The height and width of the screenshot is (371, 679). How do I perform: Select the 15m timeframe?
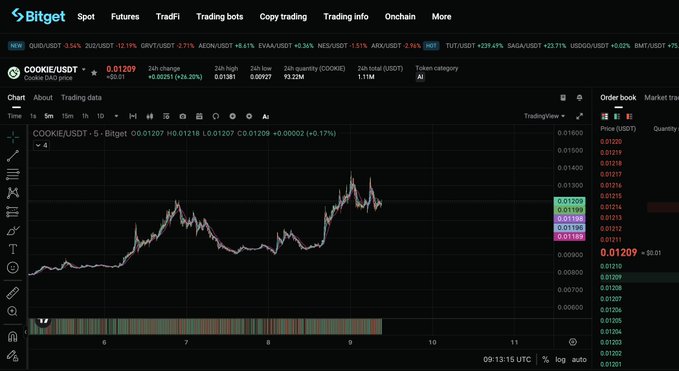coord(67,116)
